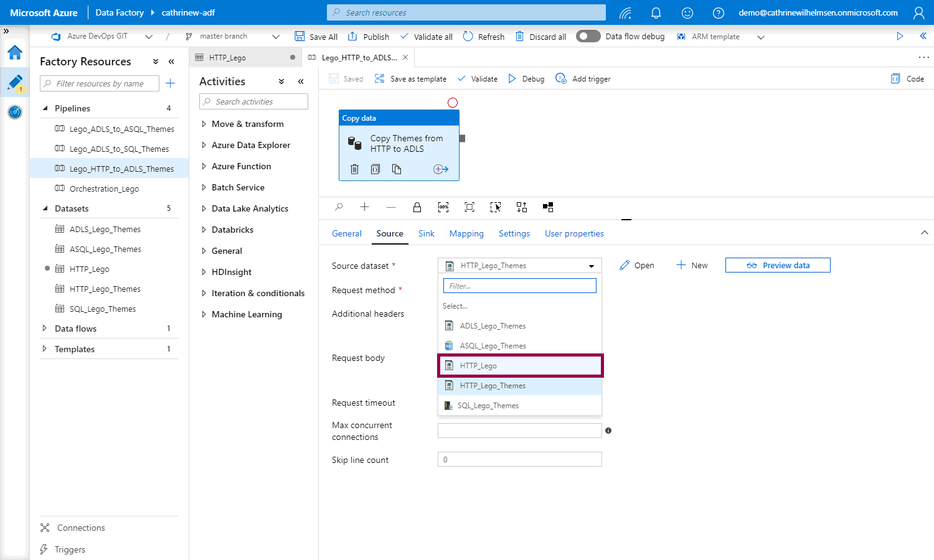Click the auto align layout icon
Screen dimensions: 934x560
[522, 207]
